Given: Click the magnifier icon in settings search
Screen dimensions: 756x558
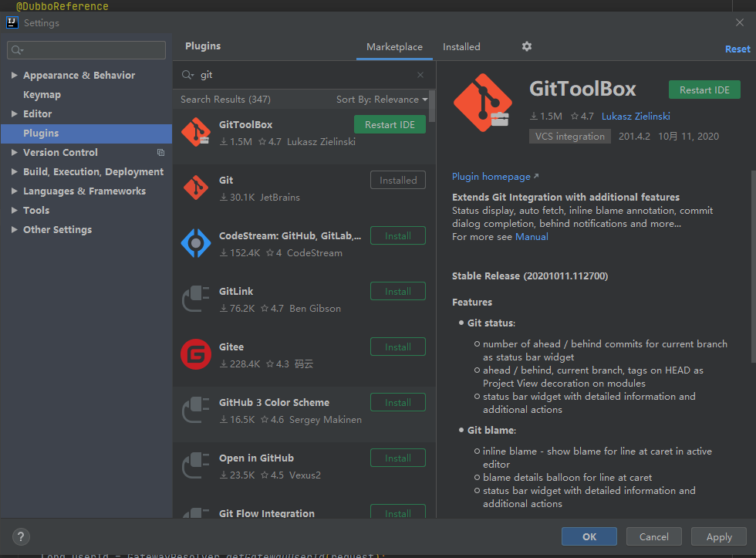Looking at the screenshot, I should (17, 50).
